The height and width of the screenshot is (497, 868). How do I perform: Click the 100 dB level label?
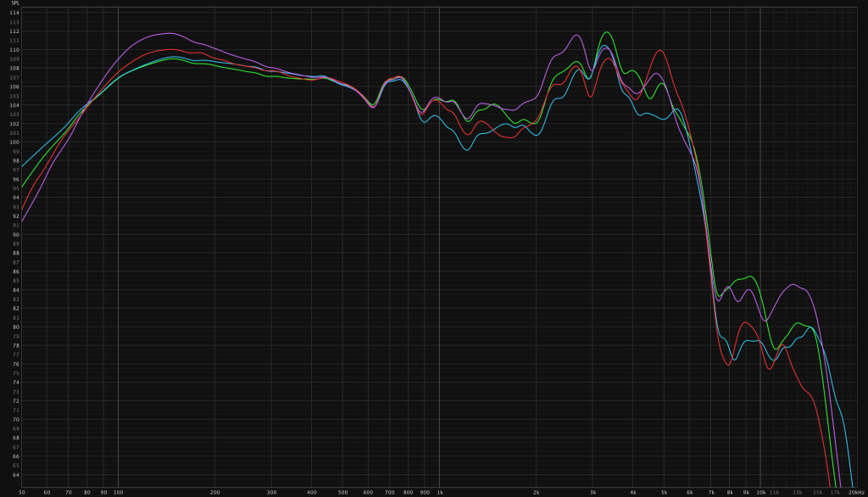(14, 142)
